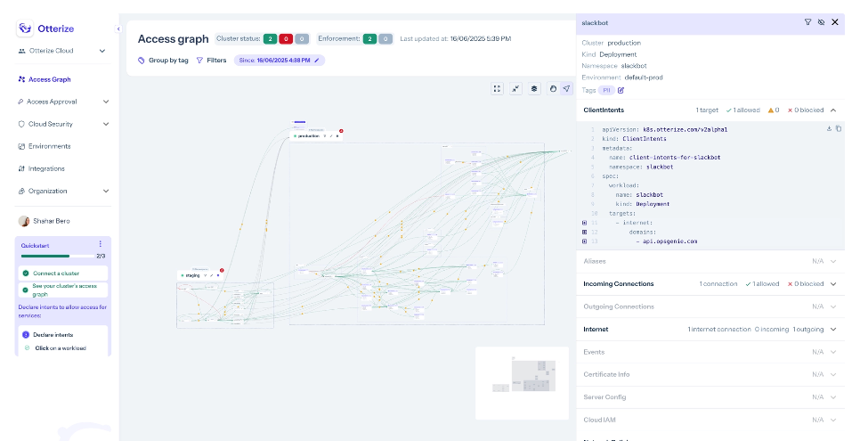Open the Quickstart three-dot options menu
Viewport: 868px width, 441px height.
pyautogui.click(x=101, y=244)
